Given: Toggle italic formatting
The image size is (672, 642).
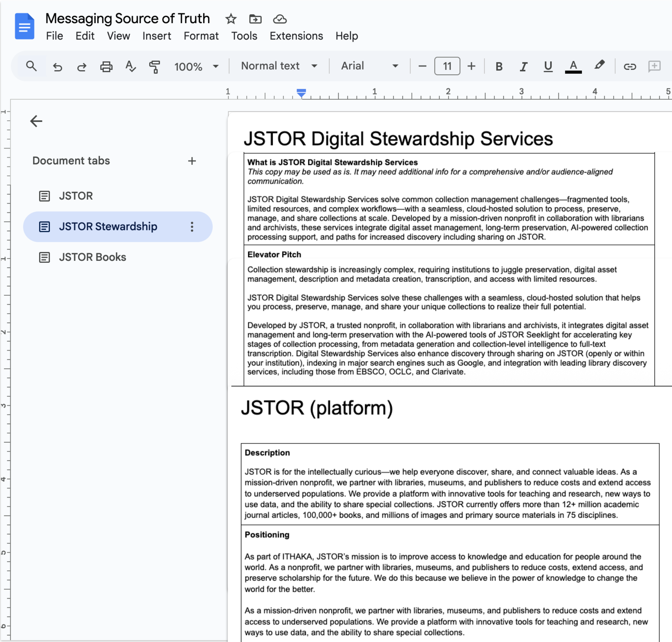Looking at the screenshot, I should pos(523,66).
